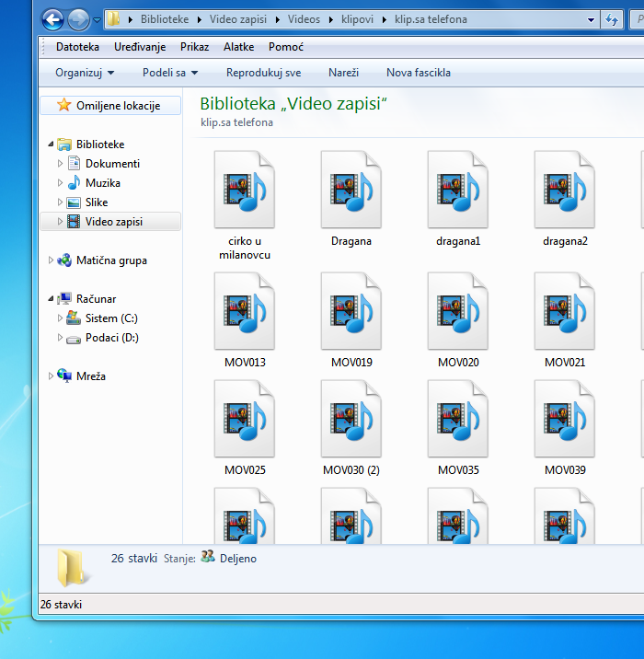644x659 pixels.
Task: Click the Forward navigation arrow
Action: (x=78, y=19)
